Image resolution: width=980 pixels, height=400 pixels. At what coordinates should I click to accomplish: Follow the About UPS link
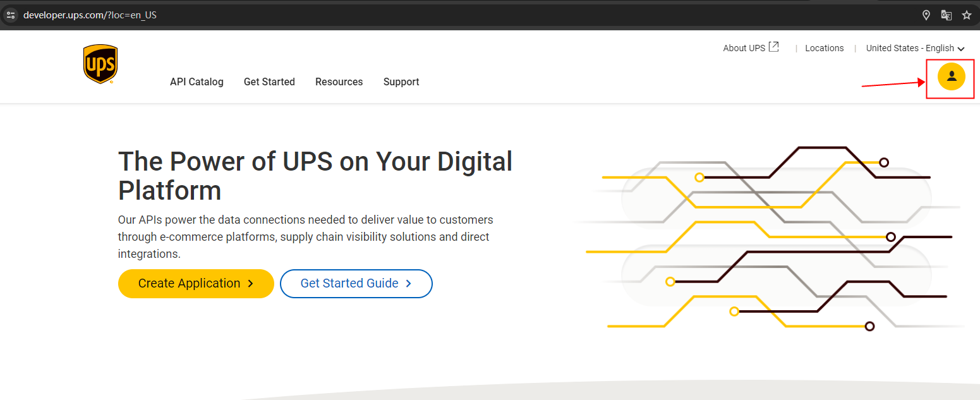pyautogui.click(x=744, y=48)
